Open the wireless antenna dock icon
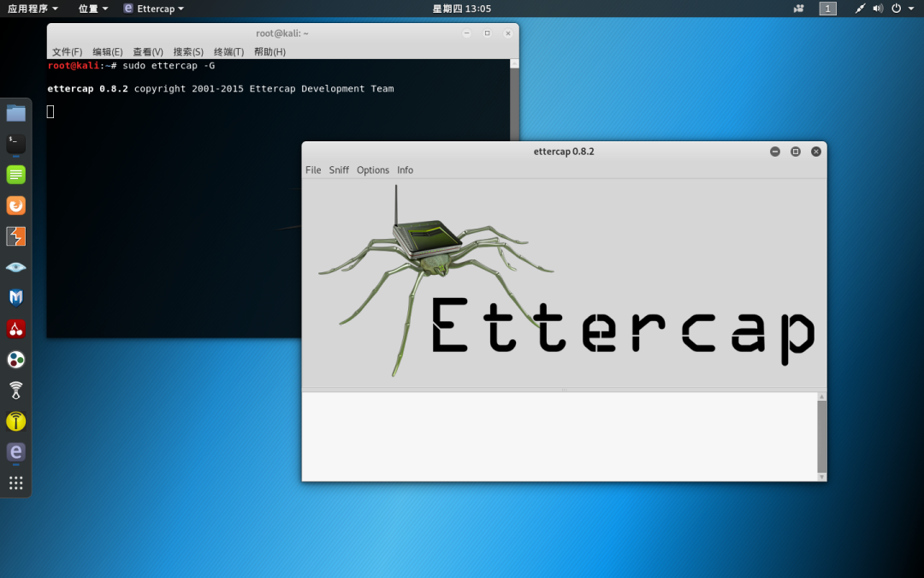This screenshot has width=924, height=578. click(16, 390)
